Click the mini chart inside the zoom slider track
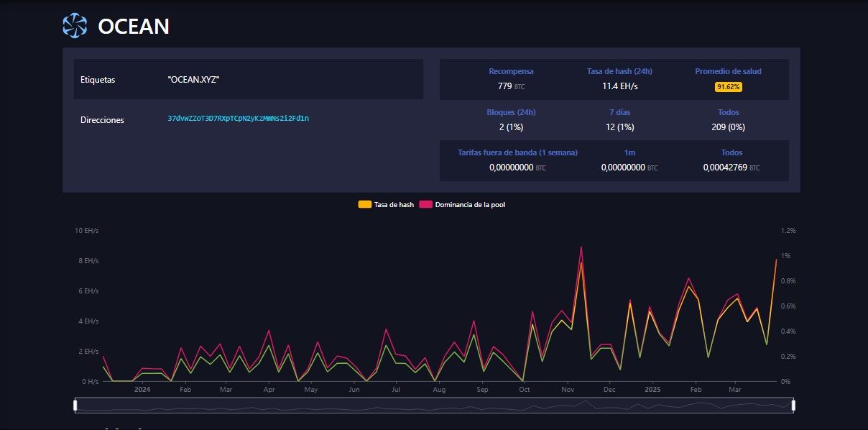Screen dimensions: 868x430 point(434,406)
